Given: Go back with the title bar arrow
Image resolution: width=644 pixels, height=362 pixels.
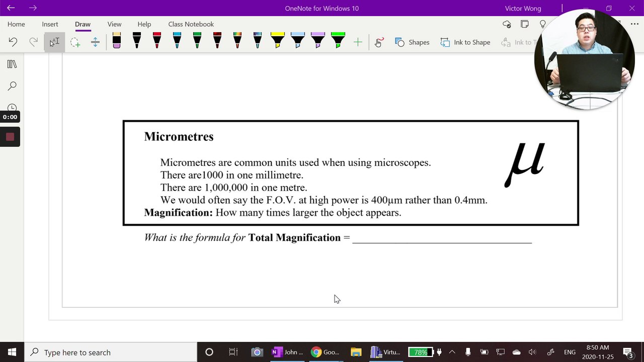Looking at the screenshot, I should pos(11,8).
